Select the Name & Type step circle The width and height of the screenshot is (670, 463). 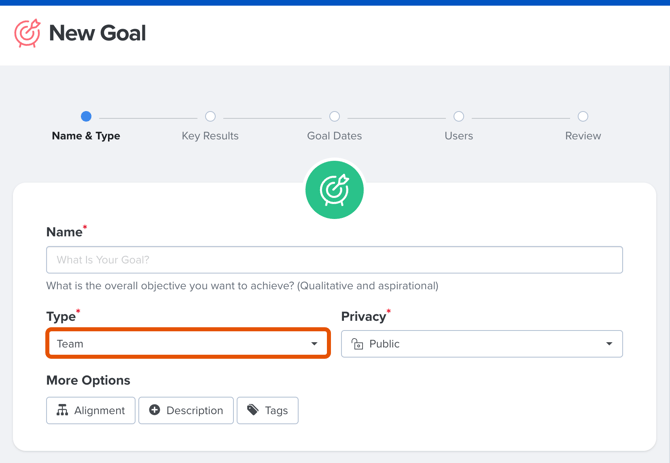coord(86,116)
